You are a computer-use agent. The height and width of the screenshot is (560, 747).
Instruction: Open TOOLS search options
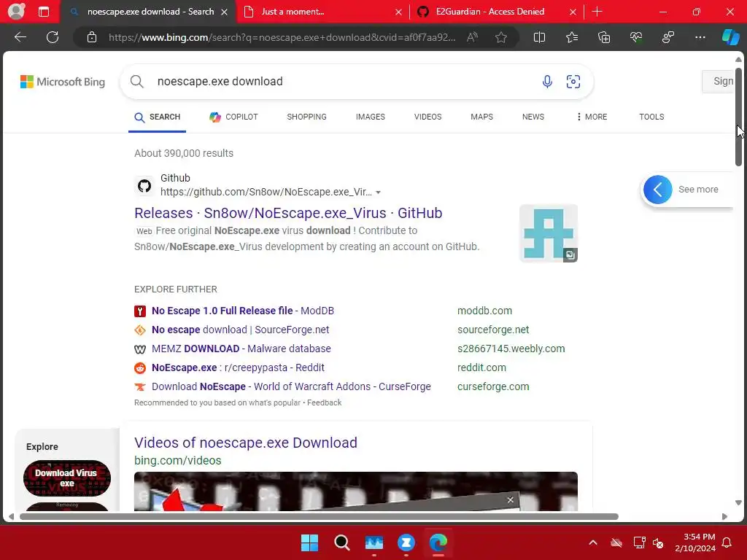click(x=651, y=117)
